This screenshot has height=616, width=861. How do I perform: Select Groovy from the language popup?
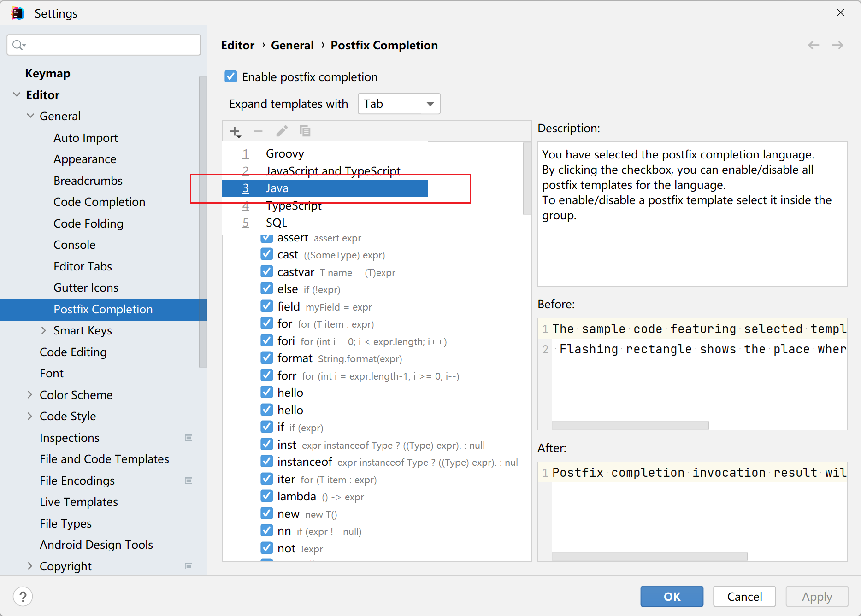coord(285,153)
